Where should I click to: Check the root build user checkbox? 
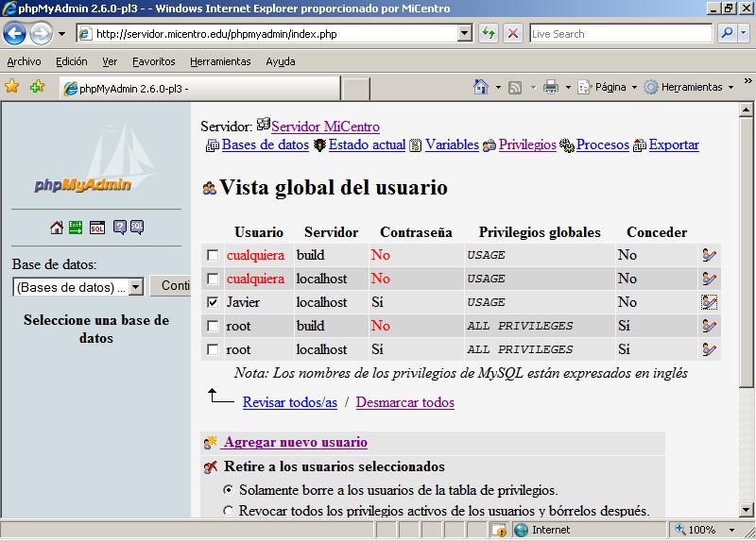tap(213, 327)
